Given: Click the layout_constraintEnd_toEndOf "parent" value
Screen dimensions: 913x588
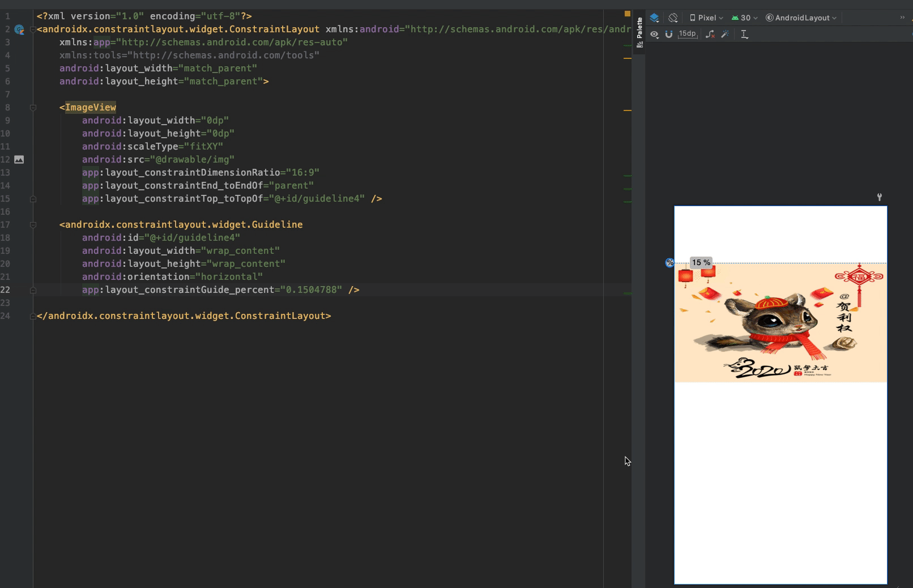Looking at the screenshot, I should click(x=291, y=186).
